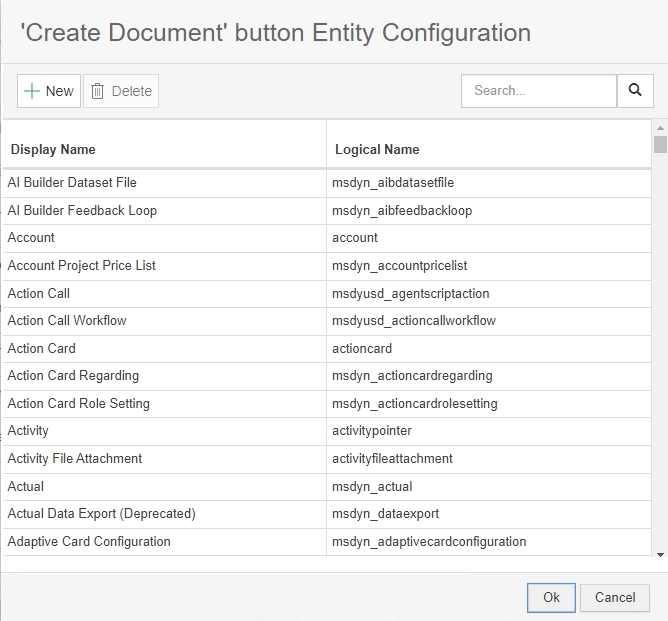Click the scrollbar up arrow
Image resolution: width=668 pixels, height=621 pixels.
[x=660, y=128]
